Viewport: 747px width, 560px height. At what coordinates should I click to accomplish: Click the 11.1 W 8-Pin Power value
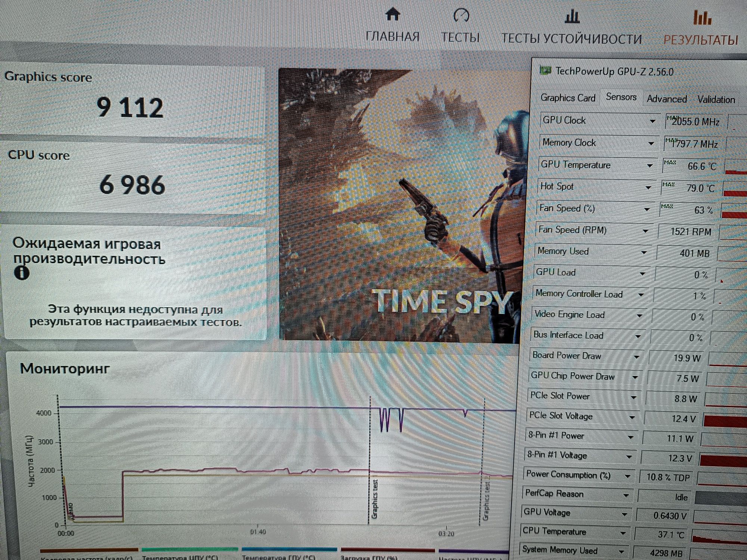point(680,439)
